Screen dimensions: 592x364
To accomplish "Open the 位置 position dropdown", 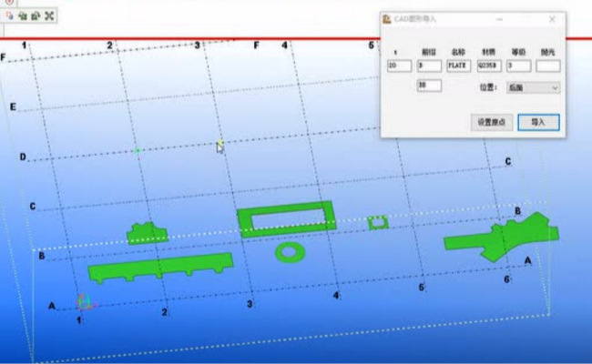I will point(533,88).
